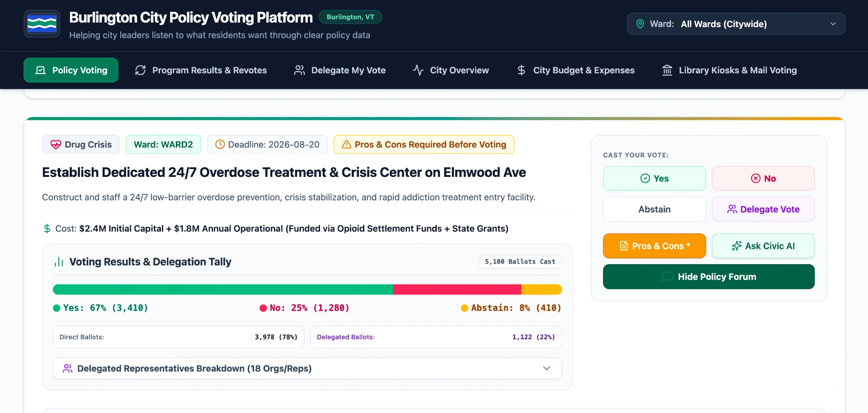Image resolution: width=868 pixels, height=413 pixels.
Task: Vote No on the Crisis Center policy
Action: coord(763,179)
